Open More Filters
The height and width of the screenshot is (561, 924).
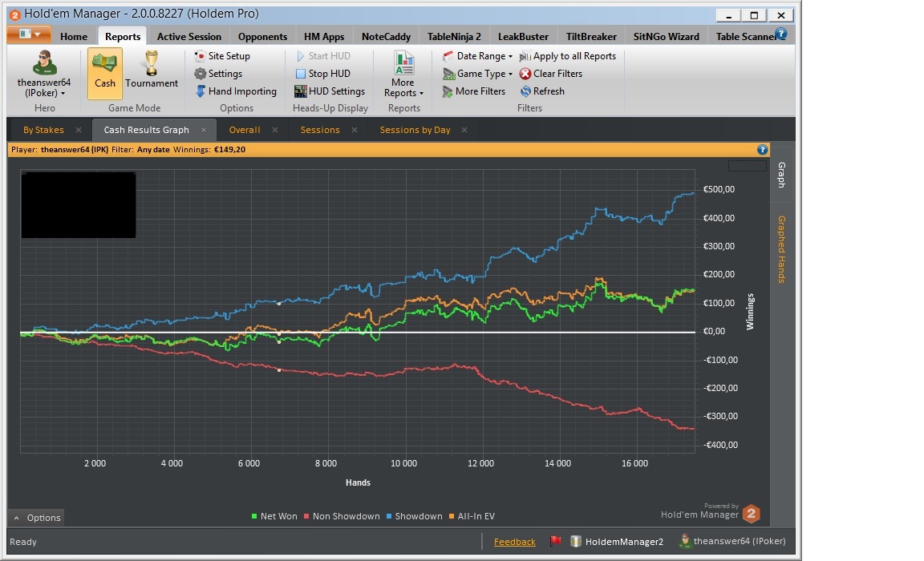[x=474, y=91]
